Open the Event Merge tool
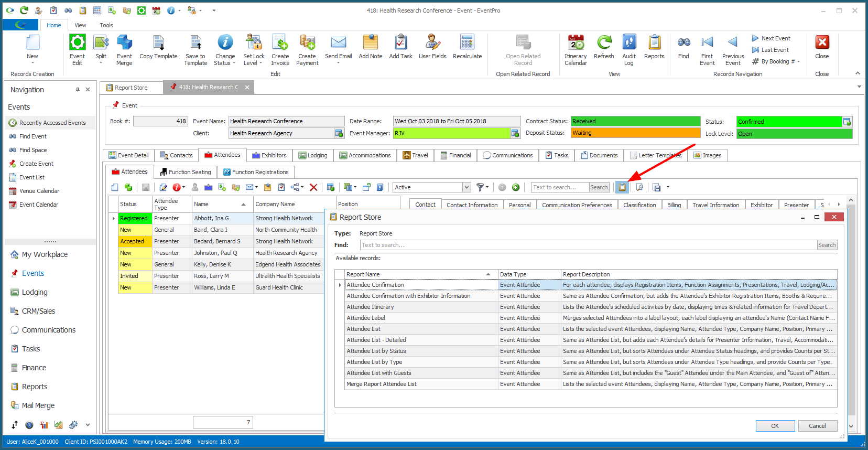 pyautogui.click(x=124, y=50)
